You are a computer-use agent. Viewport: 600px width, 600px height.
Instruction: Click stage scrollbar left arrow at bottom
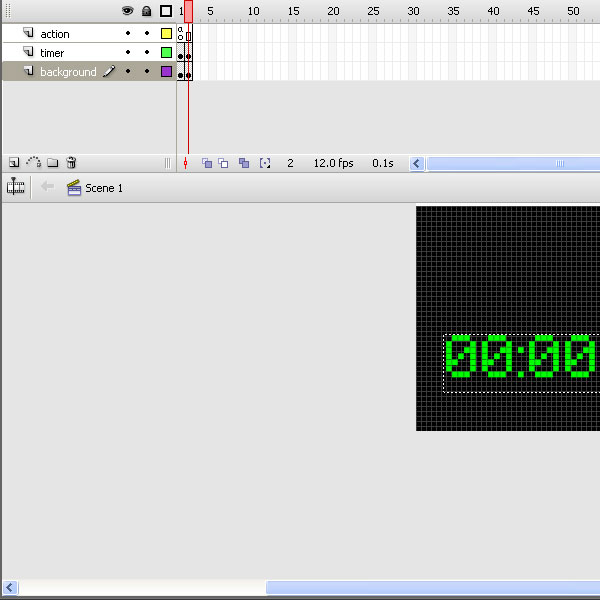point(10,587)
